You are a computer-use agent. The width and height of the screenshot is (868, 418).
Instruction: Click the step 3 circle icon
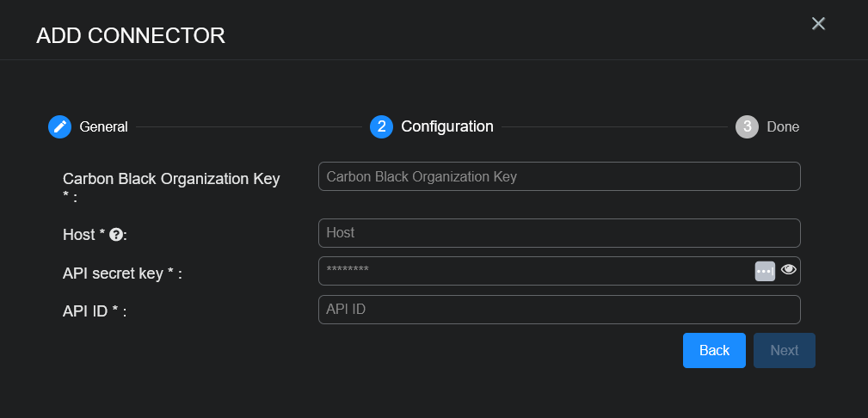747,126
